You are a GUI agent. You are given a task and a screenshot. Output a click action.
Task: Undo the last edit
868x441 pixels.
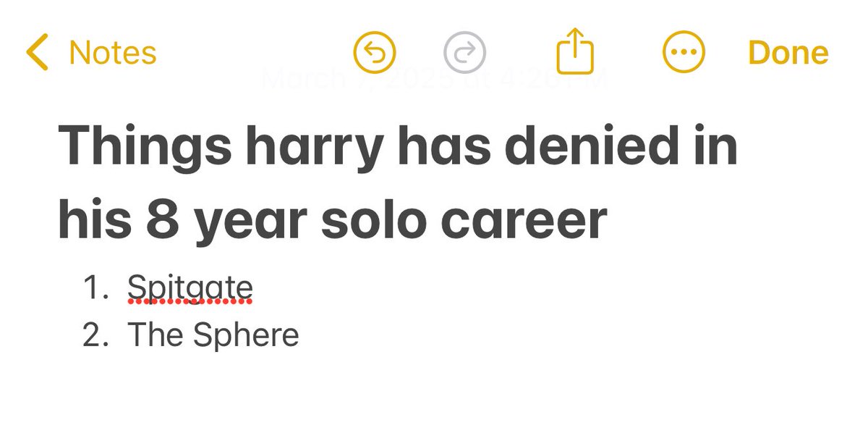click(x=375, y=53)
